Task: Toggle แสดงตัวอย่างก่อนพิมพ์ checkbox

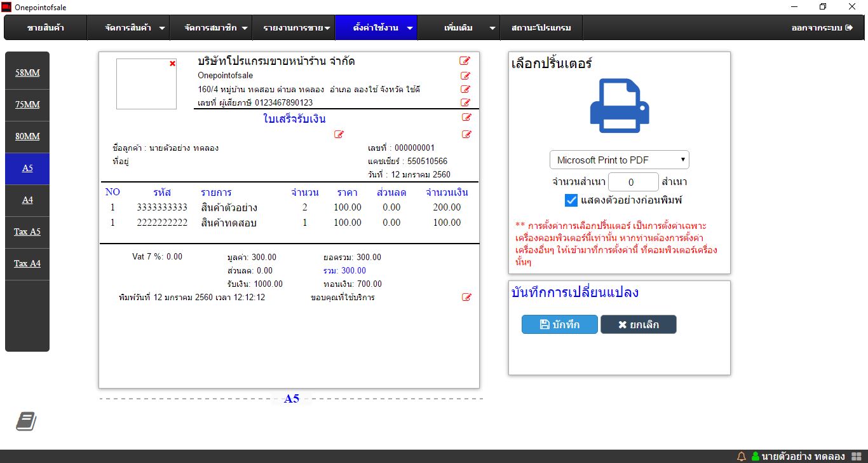Action: point(571,200)
